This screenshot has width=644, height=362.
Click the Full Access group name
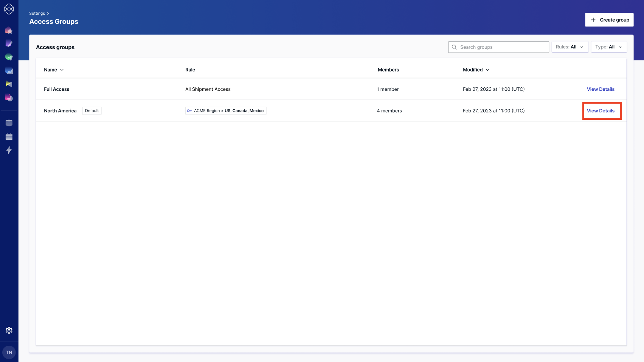(x=57, y=89)
